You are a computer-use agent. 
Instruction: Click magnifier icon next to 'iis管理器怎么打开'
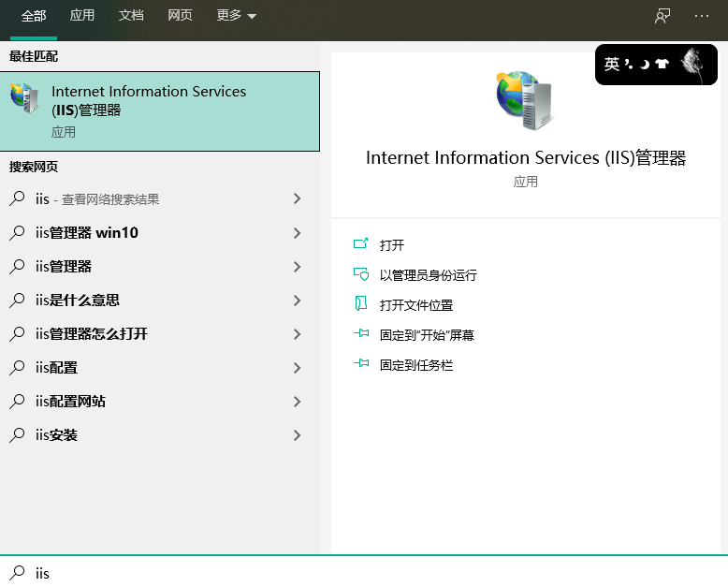click(17, 334)
